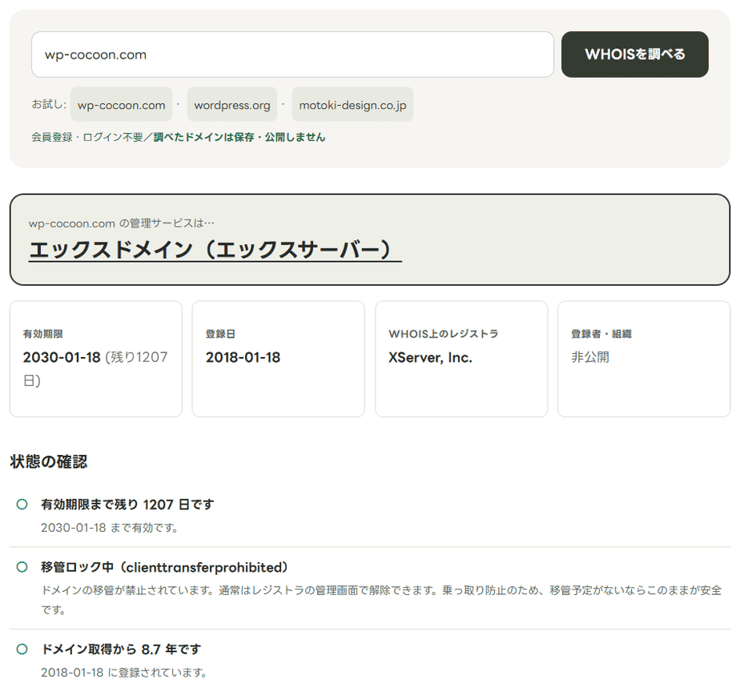Select the 登録日 value 2018-01-18
The width and height of the screenshot is (740, 700).
click(x=243, y=357)
